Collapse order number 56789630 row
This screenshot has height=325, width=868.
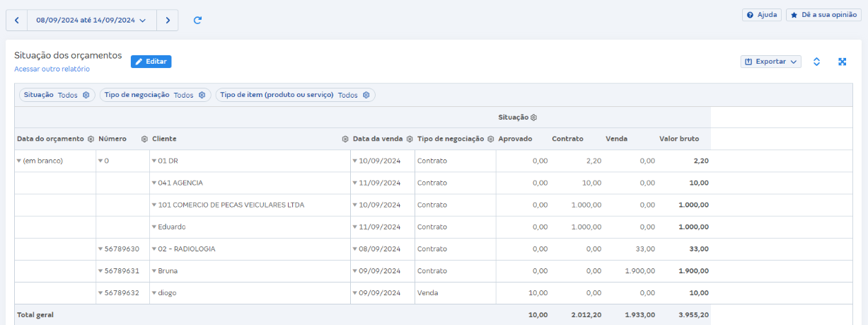[100, 249]
